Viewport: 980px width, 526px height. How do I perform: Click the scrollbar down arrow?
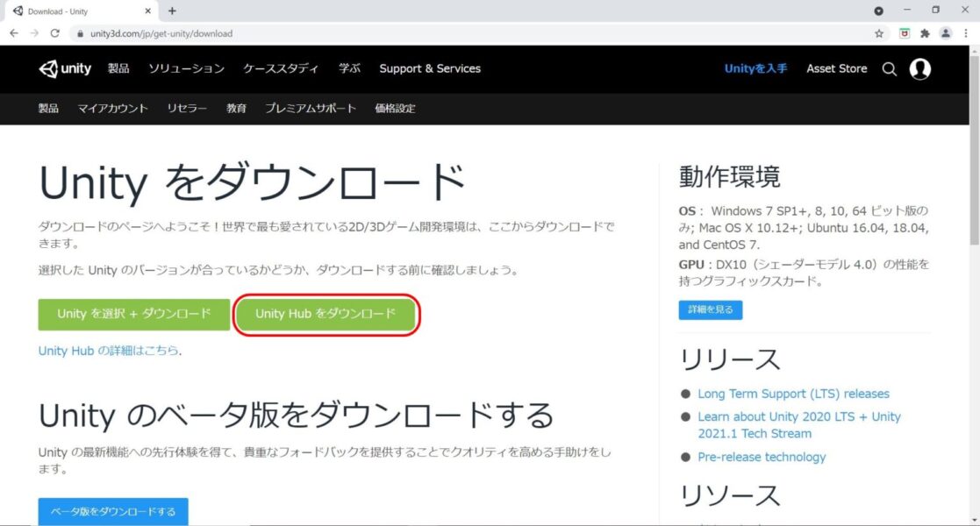(975, 520)
